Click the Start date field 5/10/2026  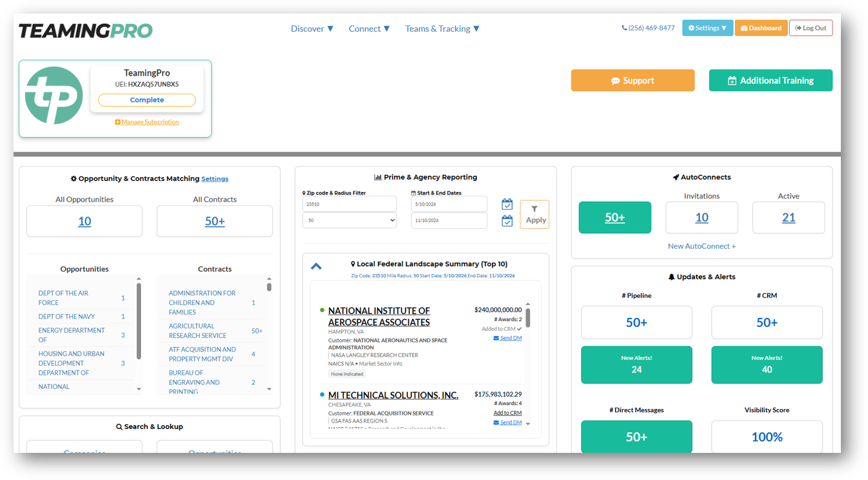[x=449, y=204]
